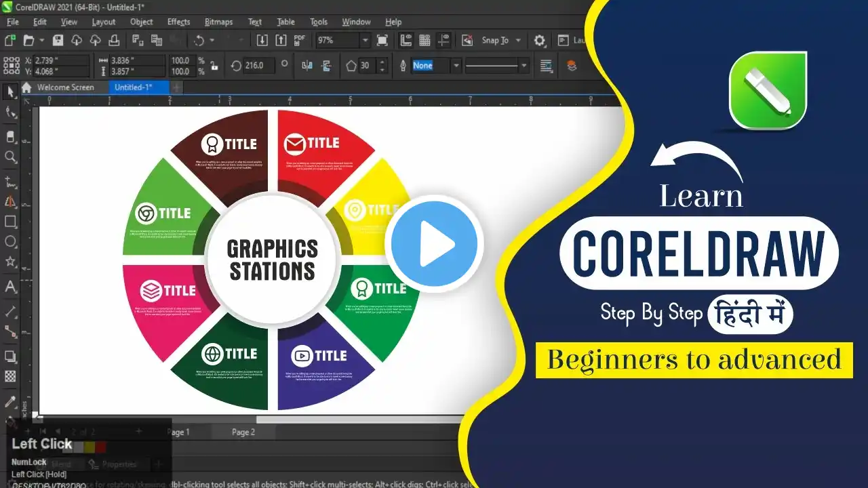Toggle Show rulers button
The width and height of the screenshot is (868, 488).
click(x=406, y=41)
